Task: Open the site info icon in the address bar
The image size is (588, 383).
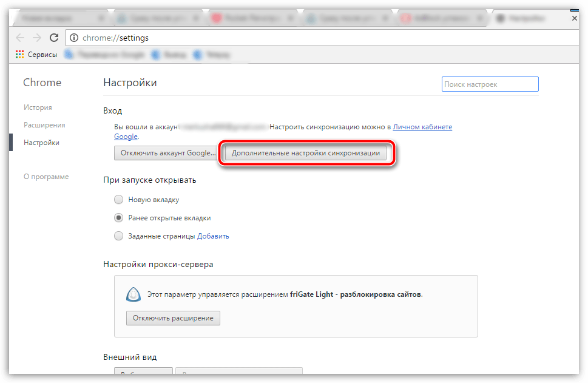Action: pyautogui.click(x=74, y=38)
